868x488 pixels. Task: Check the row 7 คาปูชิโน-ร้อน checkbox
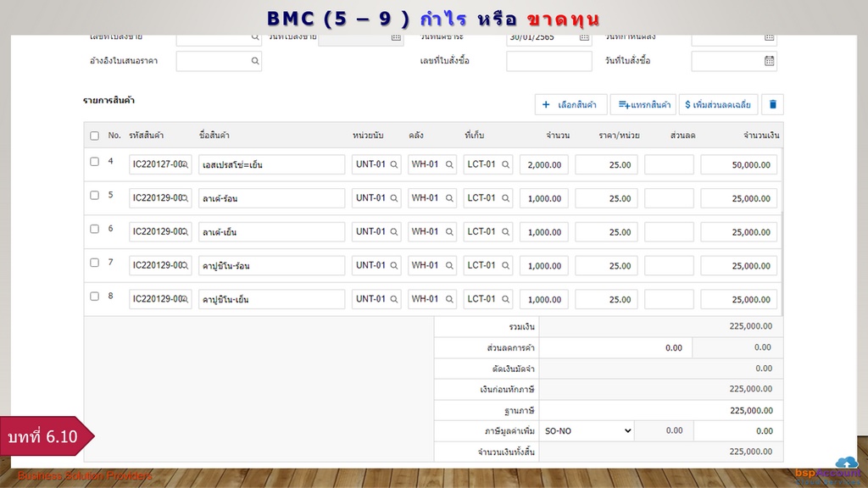95,263
